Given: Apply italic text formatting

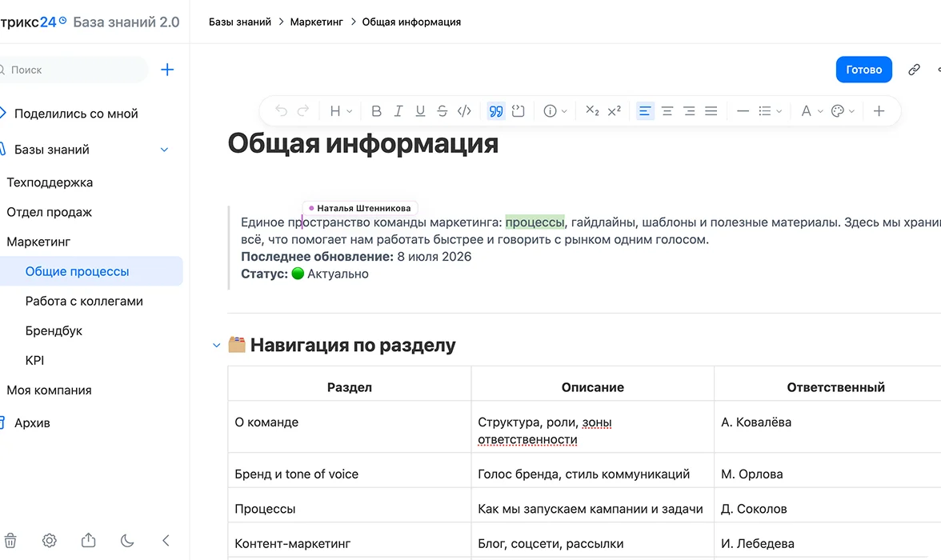Looking at the screenshot, I should 398,111.
